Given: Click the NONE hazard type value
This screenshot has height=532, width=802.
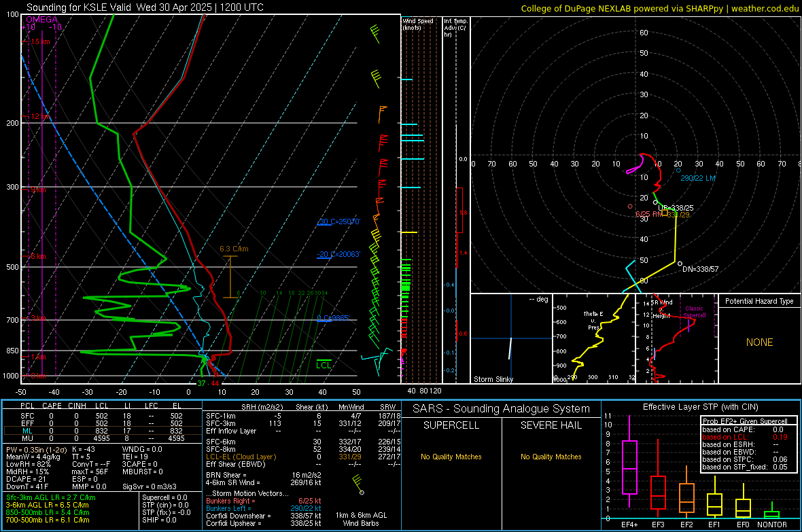Looking at the screenshot, I should [760, 342].
